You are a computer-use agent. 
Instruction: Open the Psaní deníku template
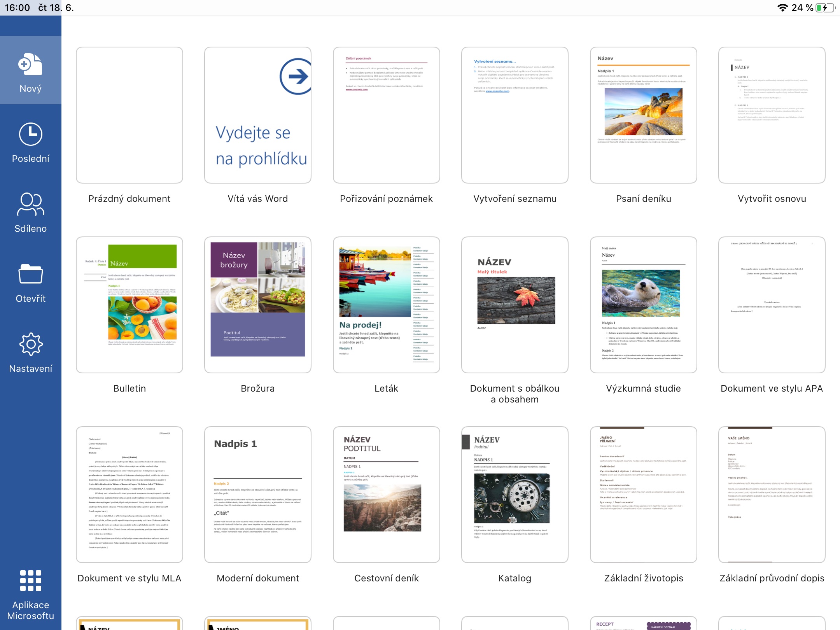point(643,115)
